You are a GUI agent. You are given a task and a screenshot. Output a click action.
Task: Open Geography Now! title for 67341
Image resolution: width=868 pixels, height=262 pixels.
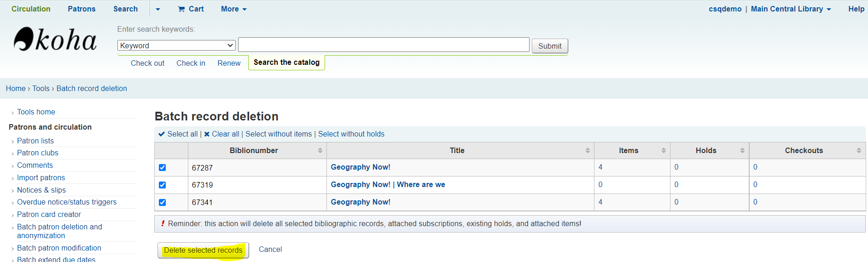(361, 202)
